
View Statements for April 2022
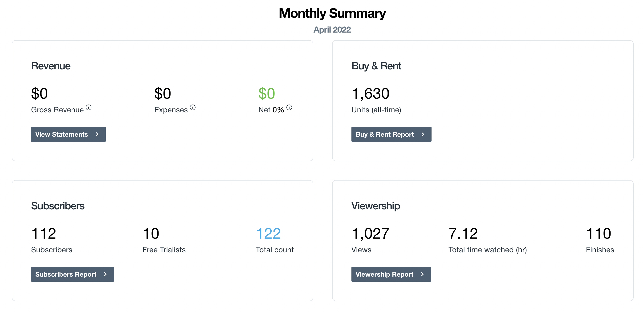[x=68, y=134]
